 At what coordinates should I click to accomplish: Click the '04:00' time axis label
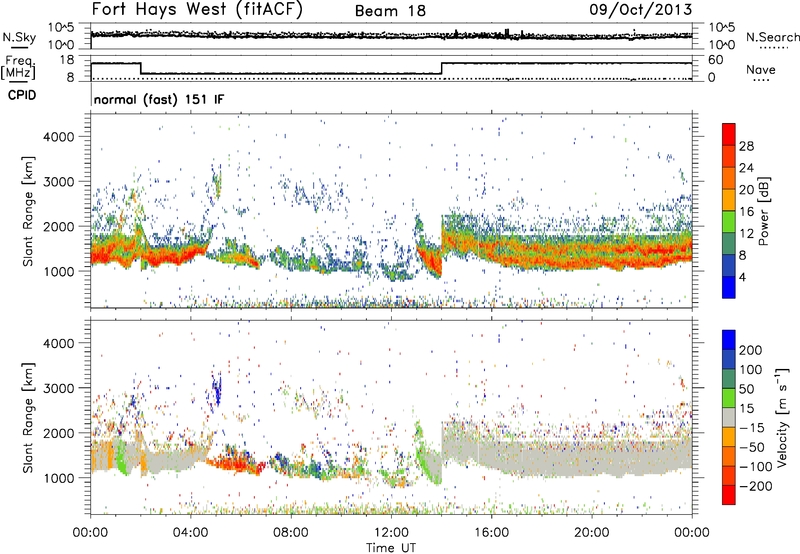coord(190,533)
